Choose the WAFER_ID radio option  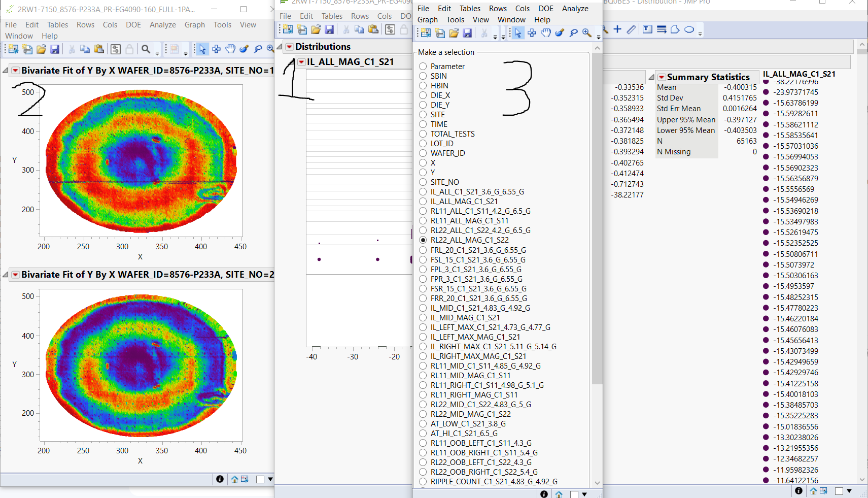(423, 153)
